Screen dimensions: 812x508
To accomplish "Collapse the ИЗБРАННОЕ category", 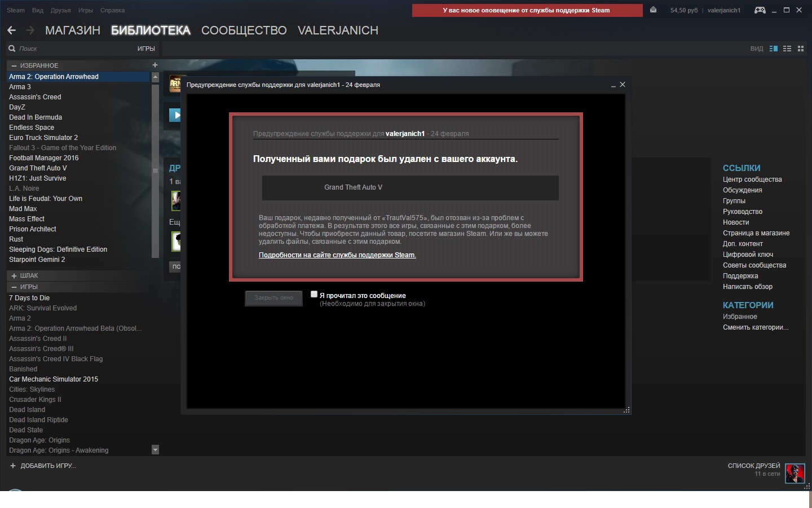I will pos(15,65).
